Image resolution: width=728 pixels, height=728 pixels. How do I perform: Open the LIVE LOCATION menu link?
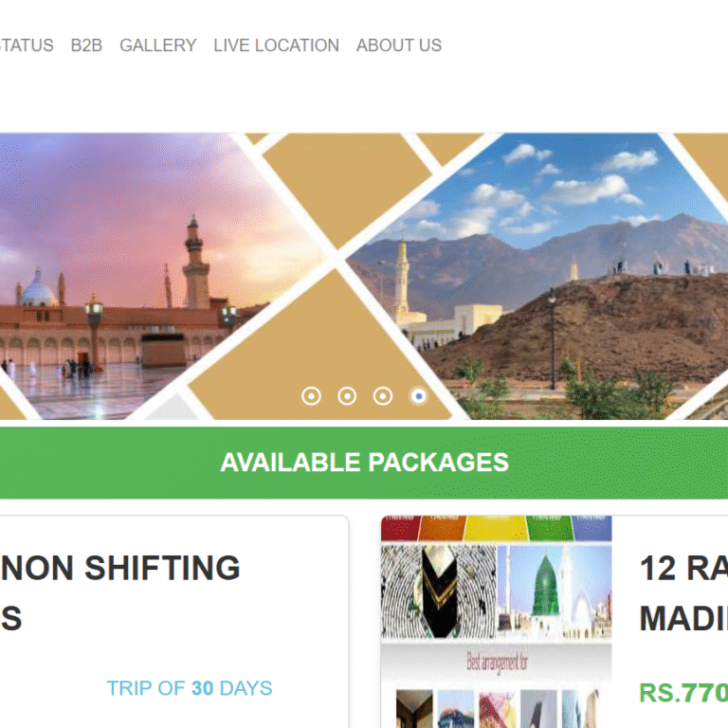276,45
